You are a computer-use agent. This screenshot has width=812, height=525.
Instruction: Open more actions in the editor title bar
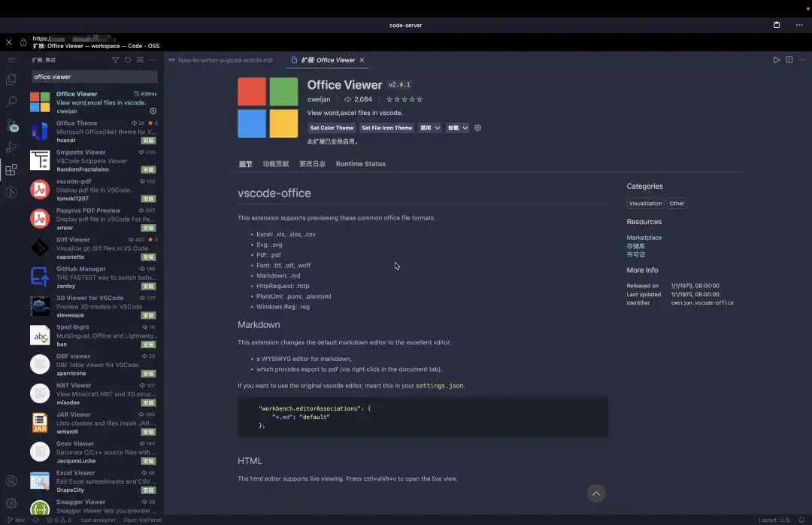click(x=801, y=60)
